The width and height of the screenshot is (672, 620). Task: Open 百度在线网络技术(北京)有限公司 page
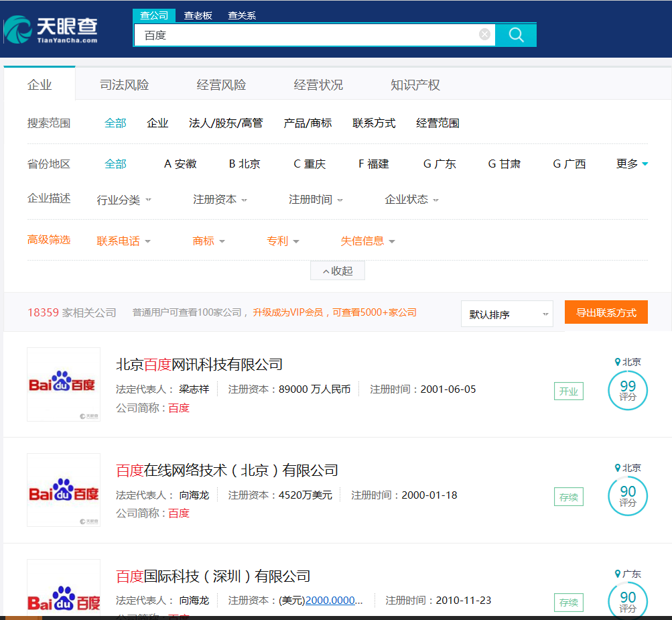point(227,471)
